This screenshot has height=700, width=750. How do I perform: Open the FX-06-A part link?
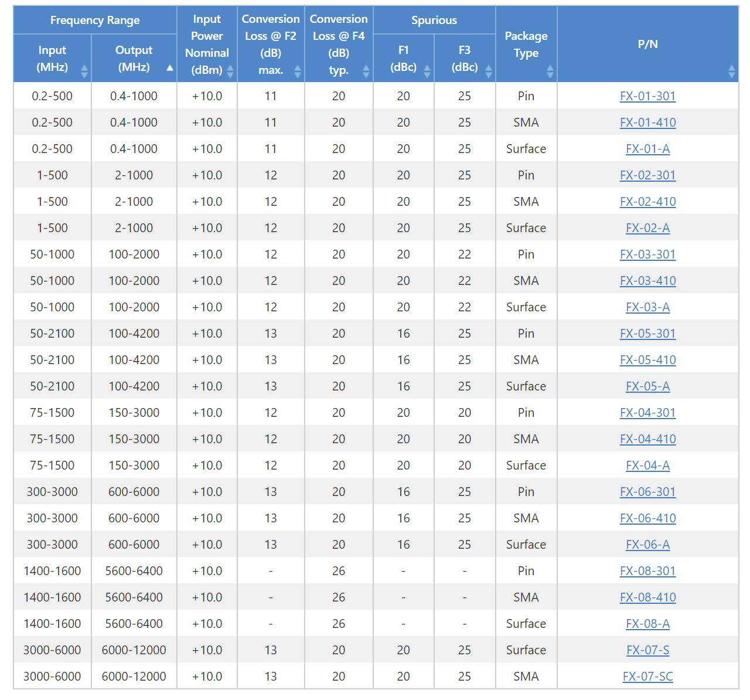[x=647, y=545]
